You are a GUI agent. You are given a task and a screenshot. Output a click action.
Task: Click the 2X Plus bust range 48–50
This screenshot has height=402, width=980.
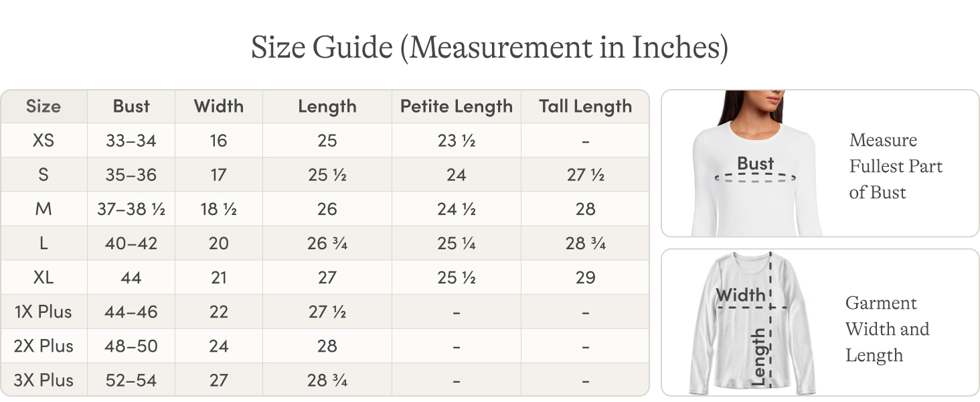coord(131,346)
